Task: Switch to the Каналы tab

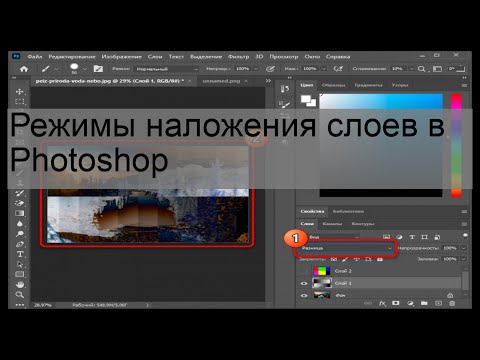Action: 332,224
